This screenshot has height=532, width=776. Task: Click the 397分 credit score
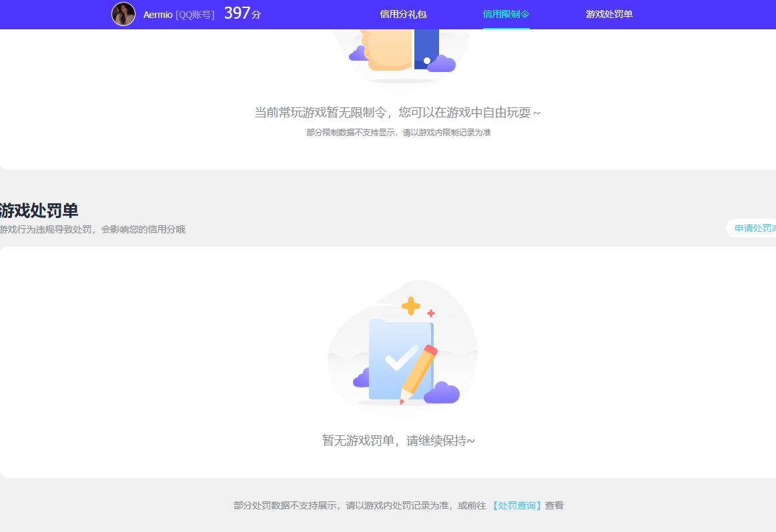243,12
